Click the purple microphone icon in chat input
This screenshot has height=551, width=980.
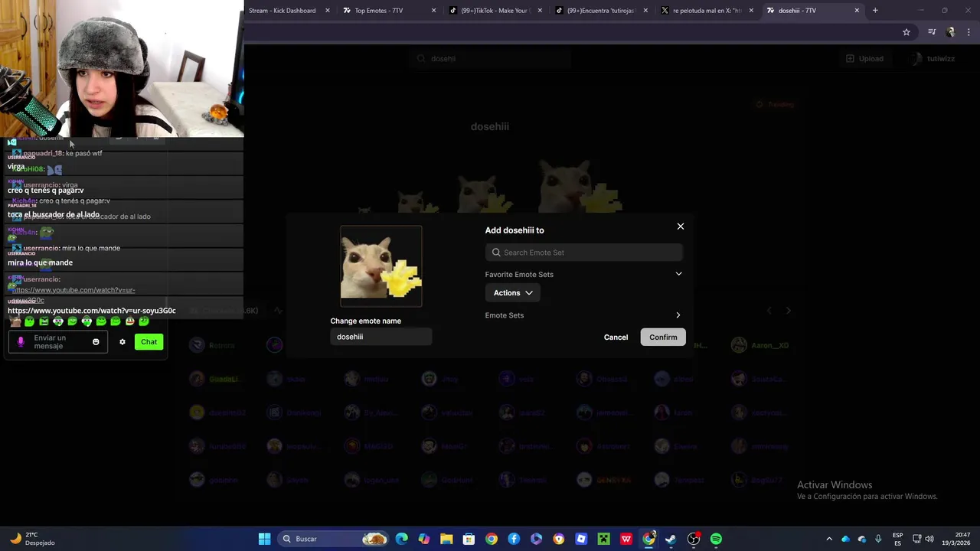coord(21,342)
